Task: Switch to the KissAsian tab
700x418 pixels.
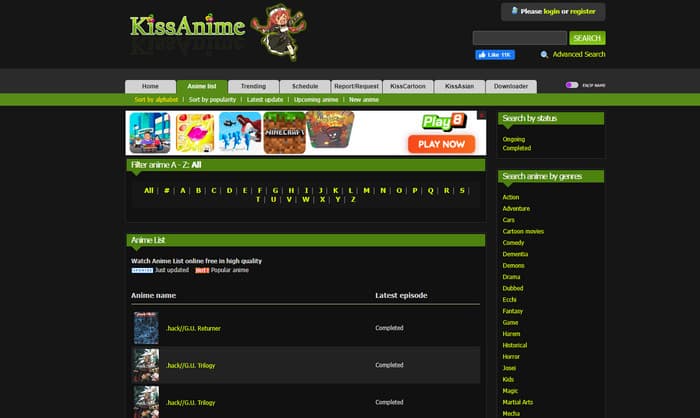Action: 459,86
